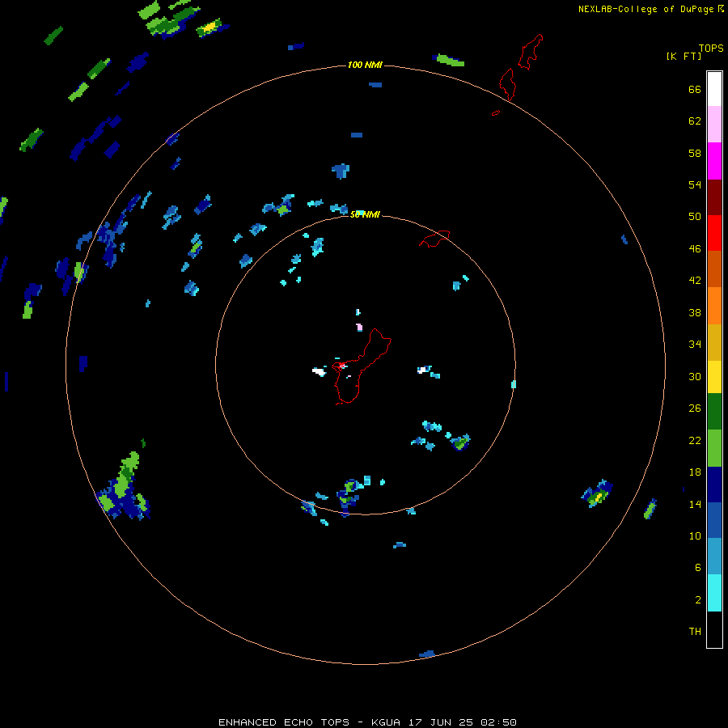Pick the light blue legend swatch
This screenshot has width=728, height=728.
[714, 557]
